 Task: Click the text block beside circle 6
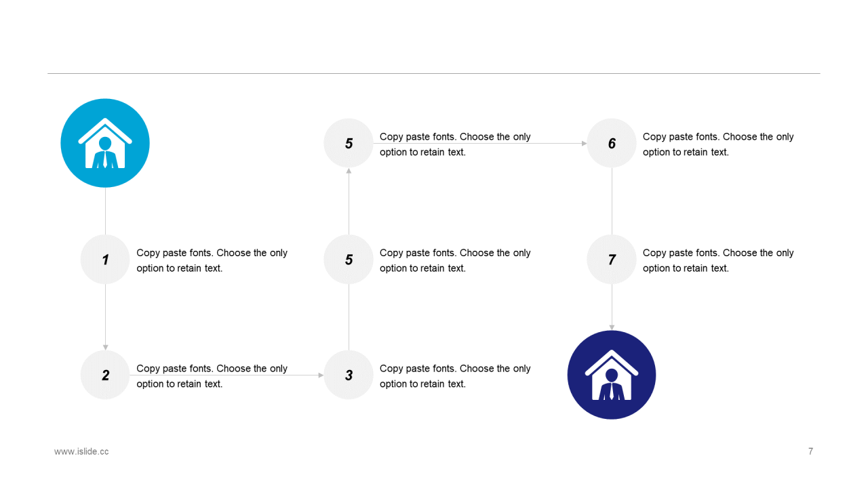[718, 144]
